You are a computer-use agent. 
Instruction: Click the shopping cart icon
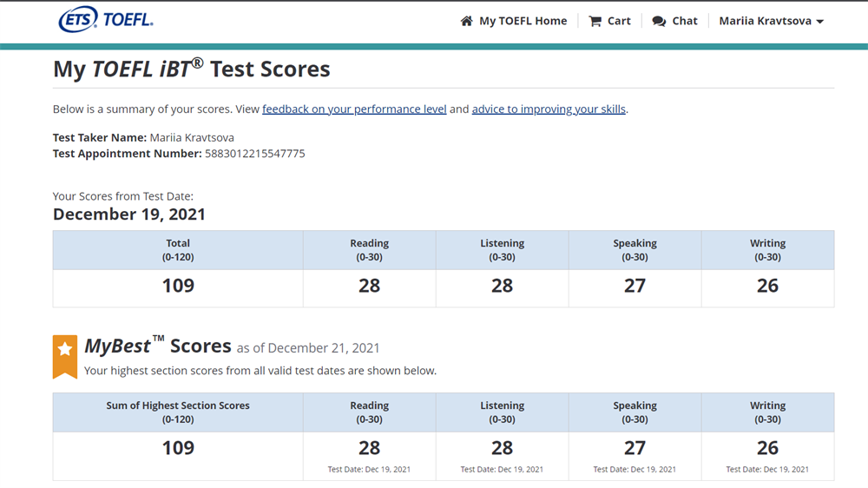pyautogui.click(x=595, y=21)
